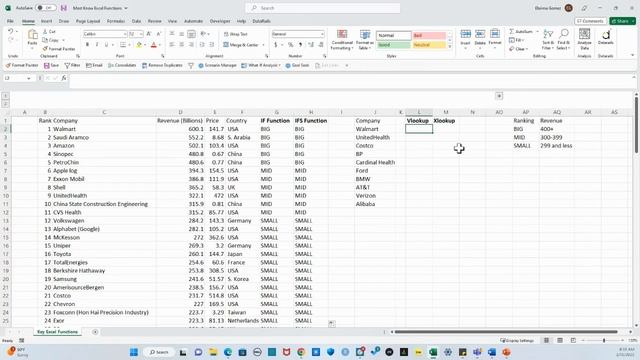This screenshot has width=640, height=360.
Task: Click Decrease Font Size icon
Action: [x=158, y=34]
